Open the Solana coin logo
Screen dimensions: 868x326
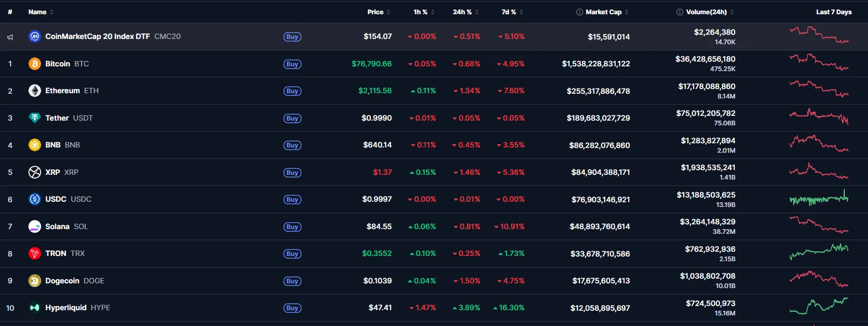point(35,226)
